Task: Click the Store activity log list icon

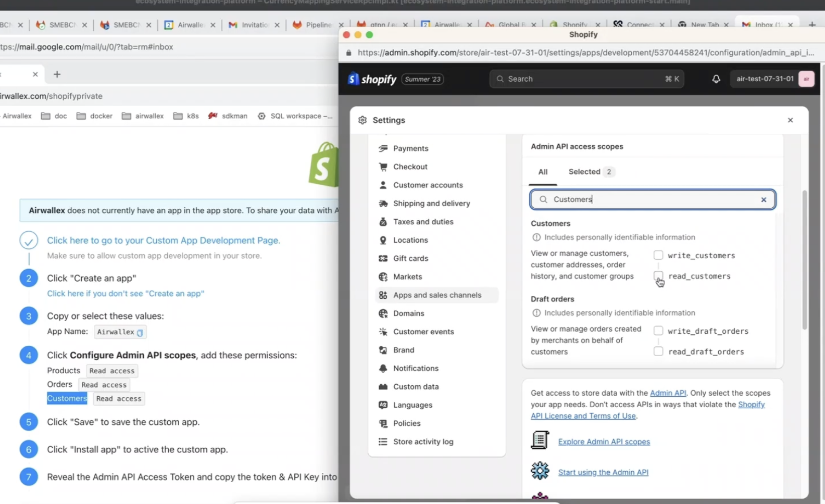Action: point(383,442)
